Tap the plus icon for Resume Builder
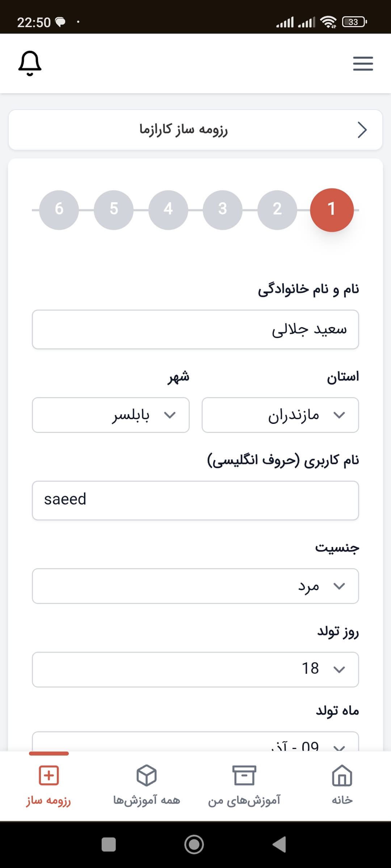The width and height of the screenshot is (391, 868). [x=49, y=776]
